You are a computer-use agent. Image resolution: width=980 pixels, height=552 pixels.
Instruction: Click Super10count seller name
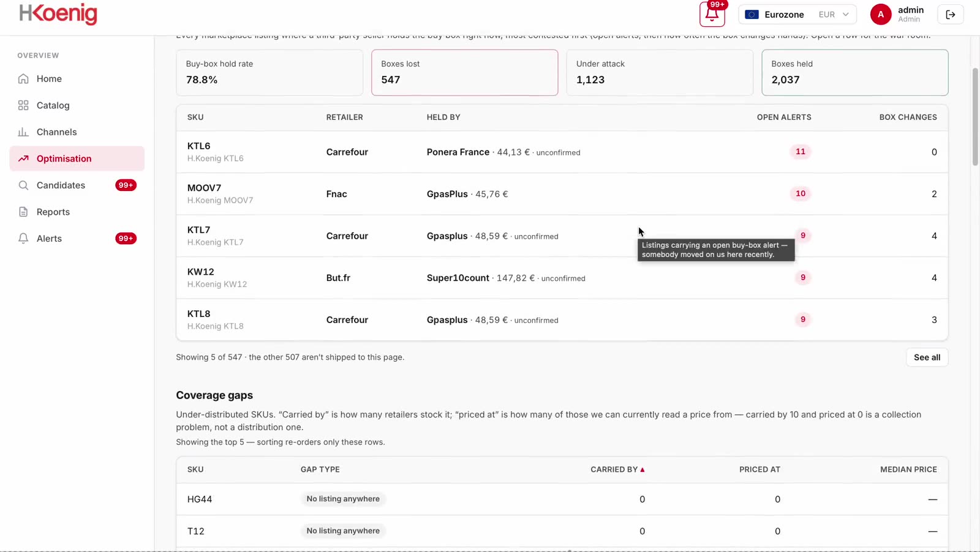[x=458, y=278]
